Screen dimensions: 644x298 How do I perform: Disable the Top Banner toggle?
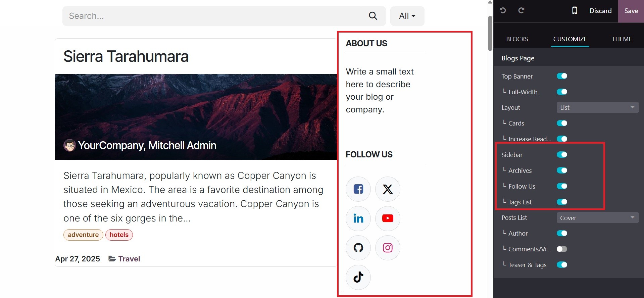562,76
